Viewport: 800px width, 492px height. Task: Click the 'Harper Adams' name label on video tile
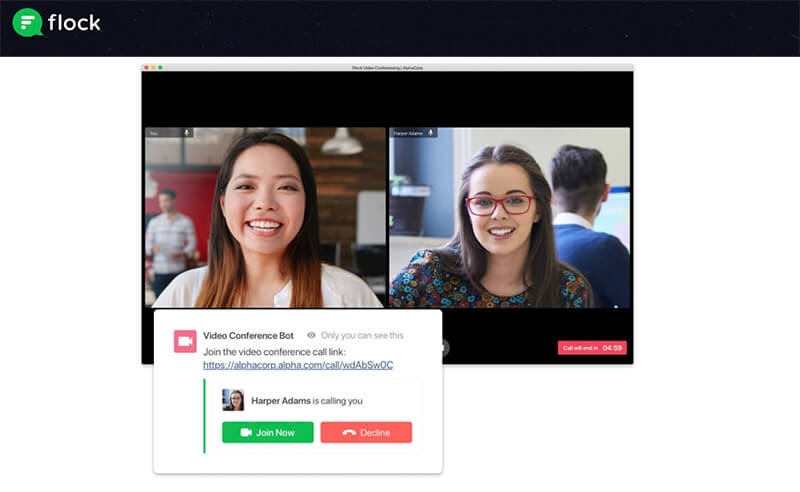tap(408, 133)
